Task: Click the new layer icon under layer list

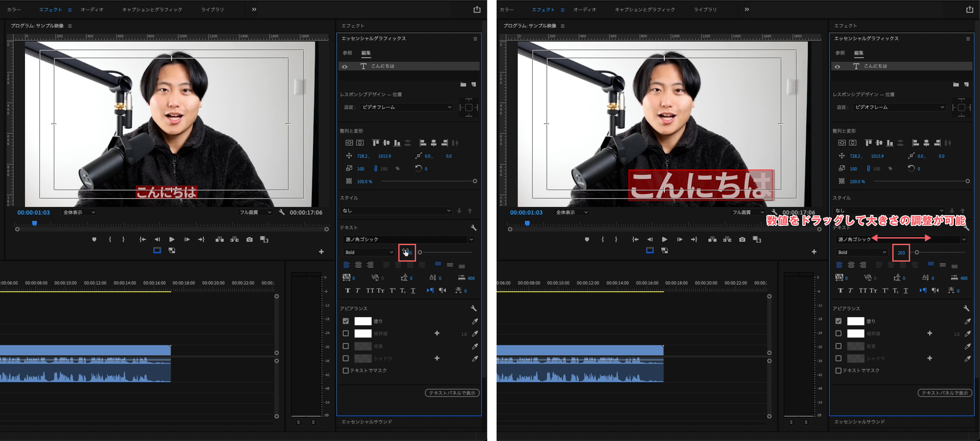Action: coord(474,85)
